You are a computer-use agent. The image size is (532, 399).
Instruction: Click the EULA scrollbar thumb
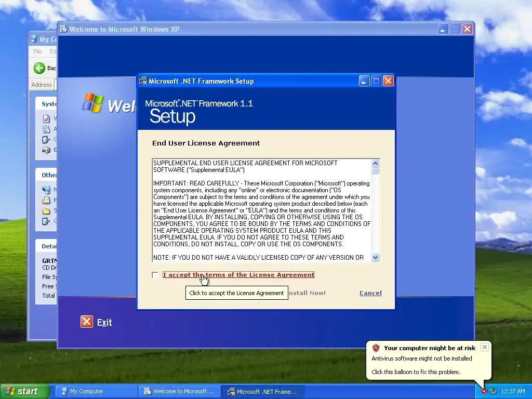[375, 170]
